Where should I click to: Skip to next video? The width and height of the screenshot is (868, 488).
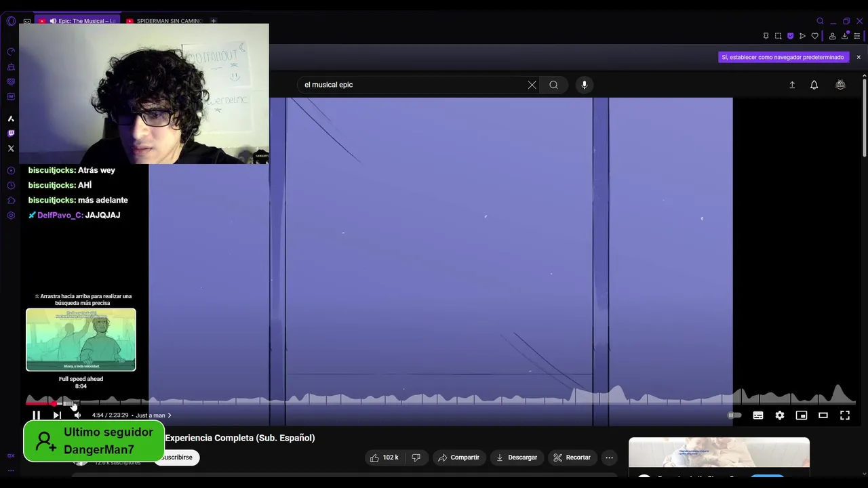57,415
